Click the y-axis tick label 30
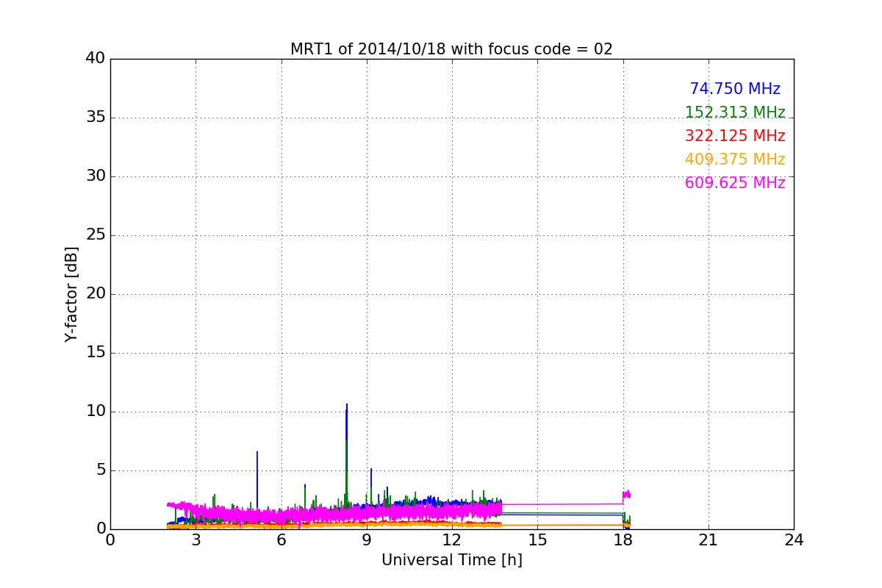This screenshot has height=588, width=882. coord(96,176)
